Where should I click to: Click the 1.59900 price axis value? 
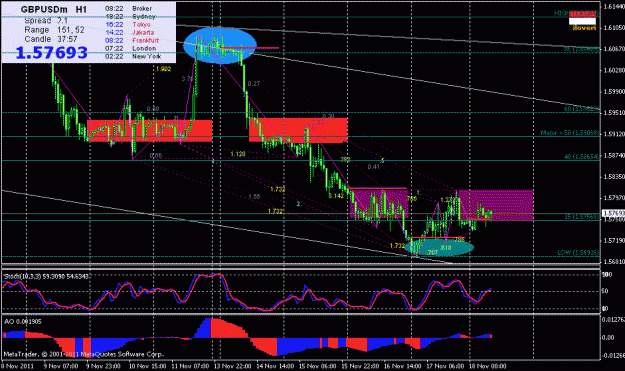614,92
